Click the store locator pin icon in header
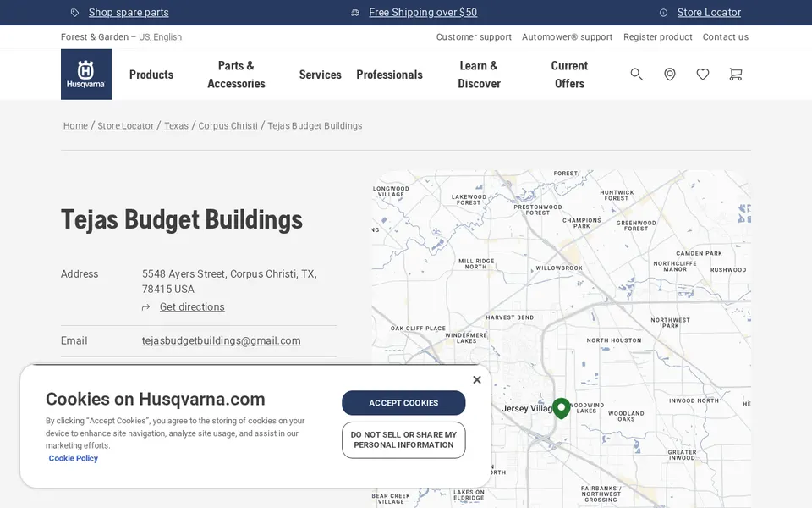The image size is (812, 508). click(x=670, y=75)
